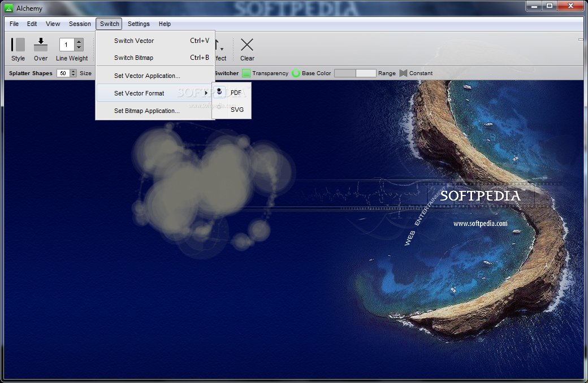The image size is (588, 383).
Task: Open the Settings menu
Action: click(139, 24)
